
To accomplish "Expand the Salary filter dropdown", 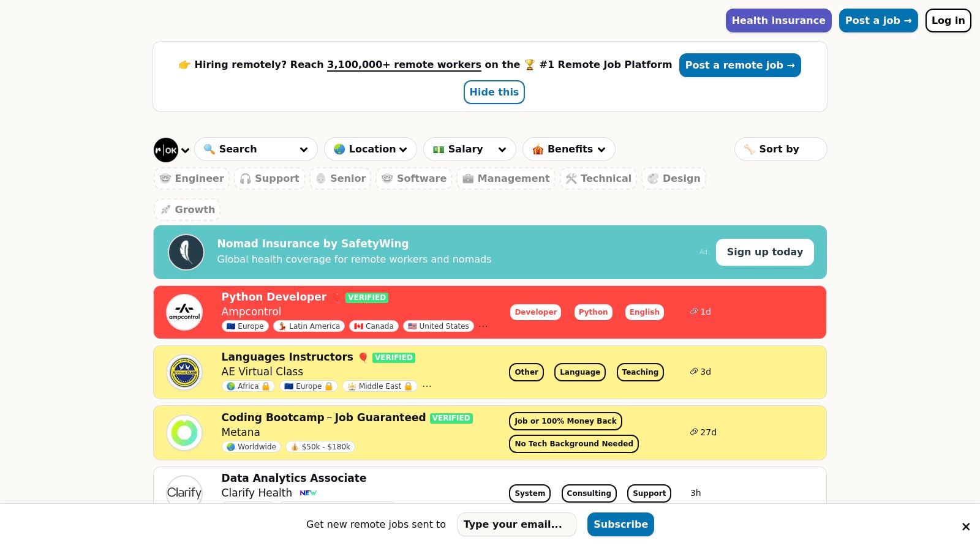I will pyautogui.click(x=469, y=149).
